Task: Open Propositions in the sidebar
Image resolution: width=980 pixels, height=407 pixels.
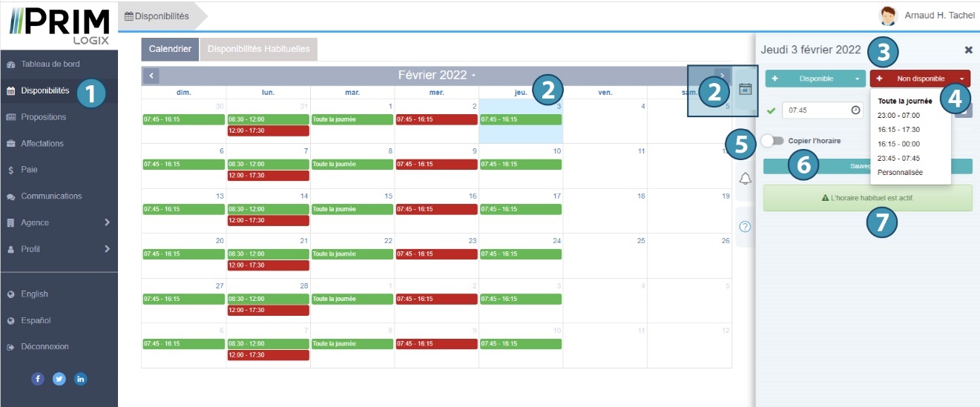Action: pyautogui.click(x=43, y=117)
